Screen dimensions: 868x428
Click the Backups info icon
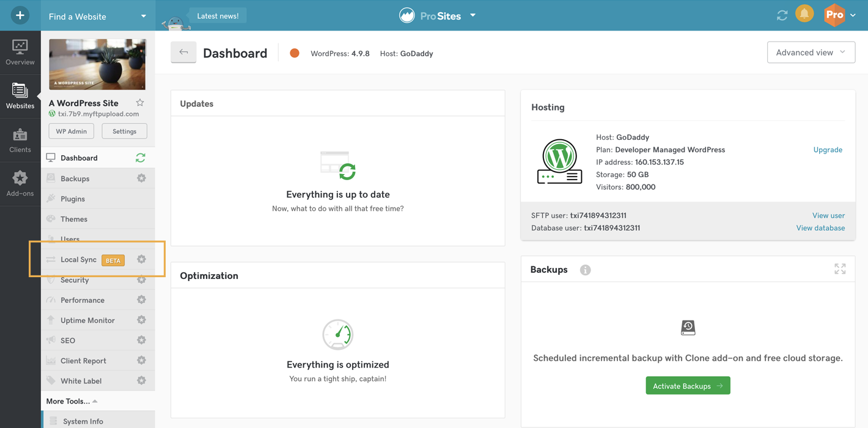[x=585, y=270]
